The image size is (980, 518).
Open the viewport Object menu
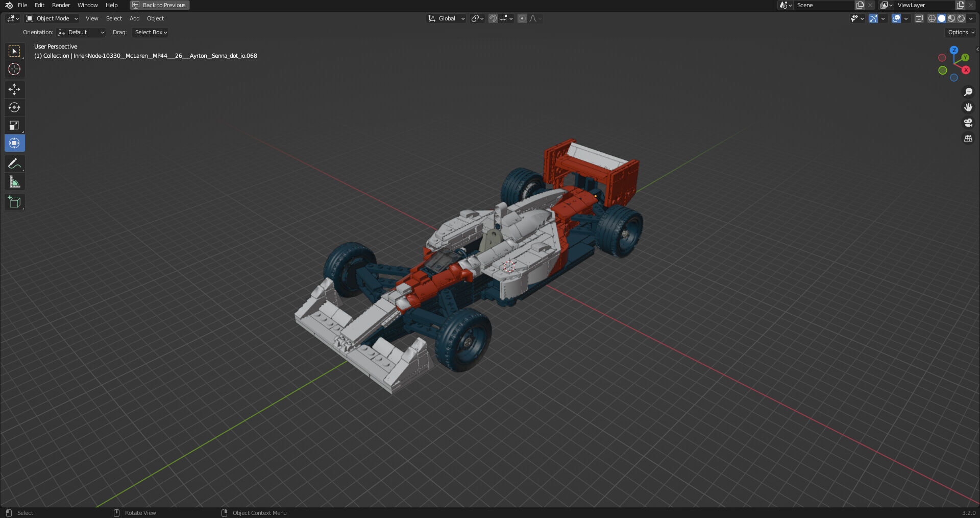tap(155, 18)
